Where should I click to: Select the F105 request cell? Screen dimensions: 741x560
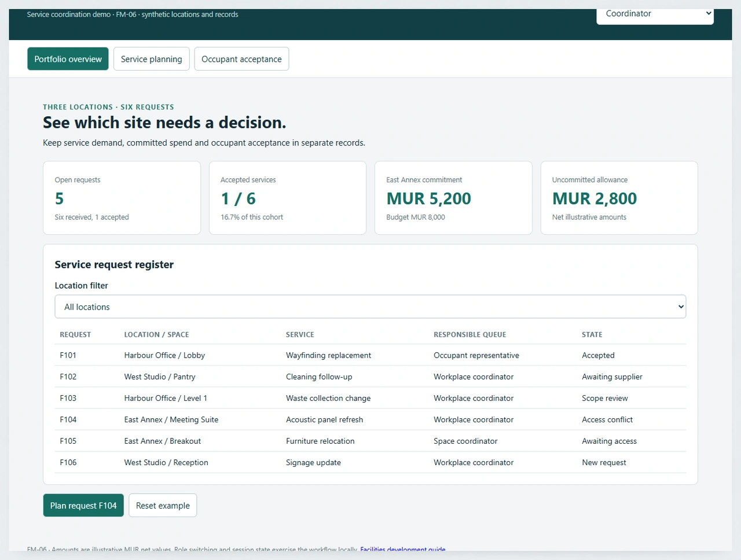click(68, 441)
